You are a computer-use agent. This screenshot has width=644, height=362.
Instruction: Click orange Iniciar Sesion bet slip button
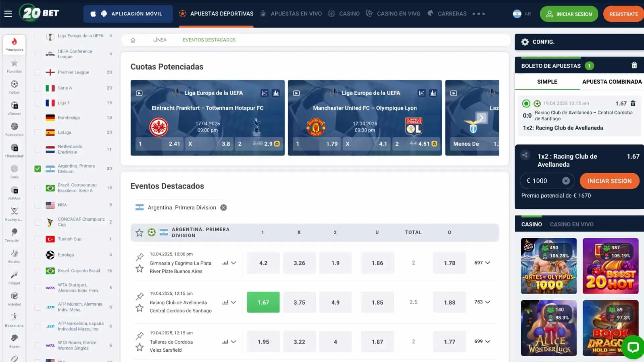(609, 181)
